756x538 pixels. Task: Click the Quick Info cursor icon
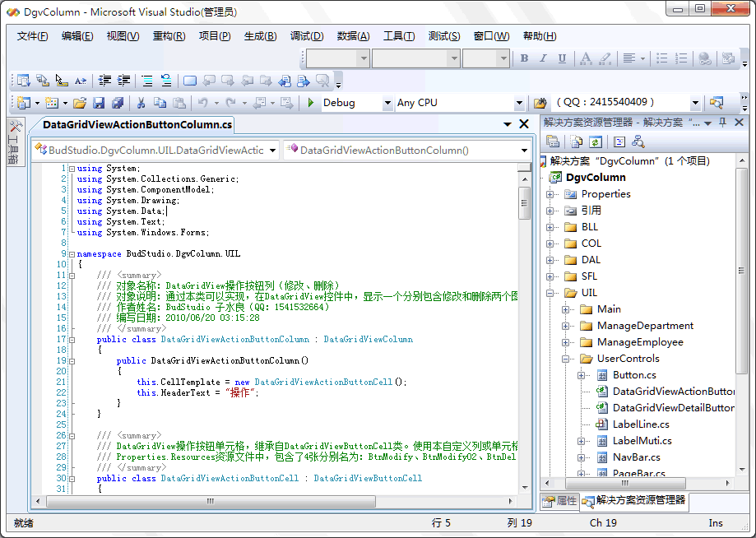[61, 81]
